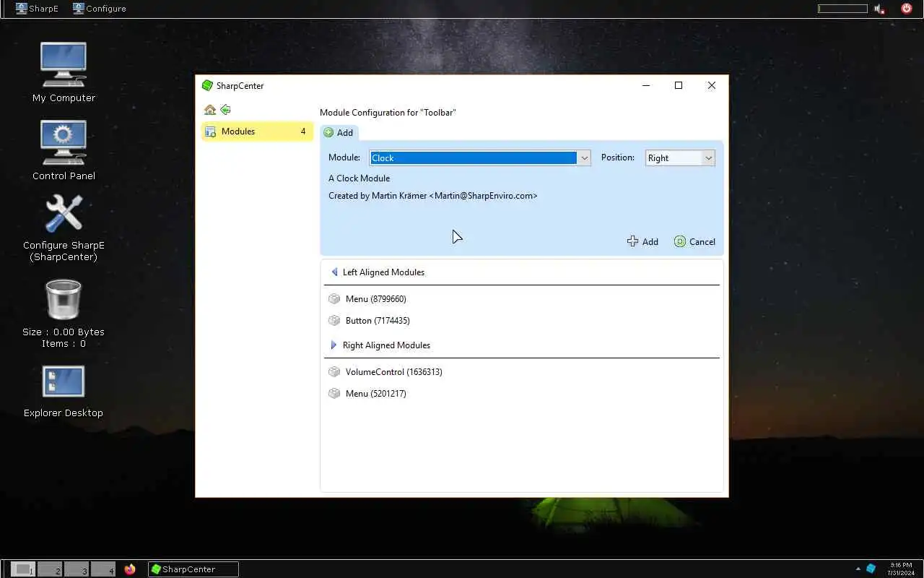Click the 'Created by Martin Krämer' text
This screenshot has height=578, width=924.
pyautogui.click(x=433, y=196)
